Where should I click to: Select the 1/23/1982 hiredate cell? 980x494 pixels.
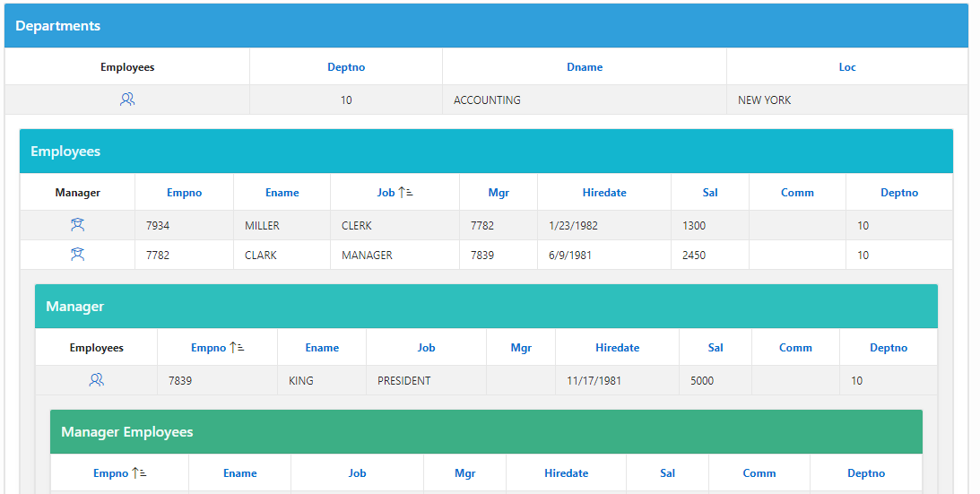point(604,225)
